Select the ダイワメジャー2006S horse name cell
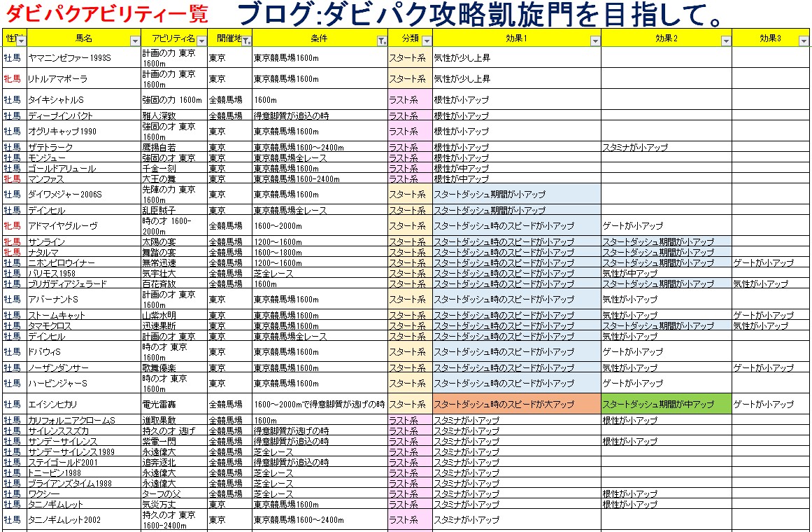This screenshot has width=812, height=532. pos(84,195)
